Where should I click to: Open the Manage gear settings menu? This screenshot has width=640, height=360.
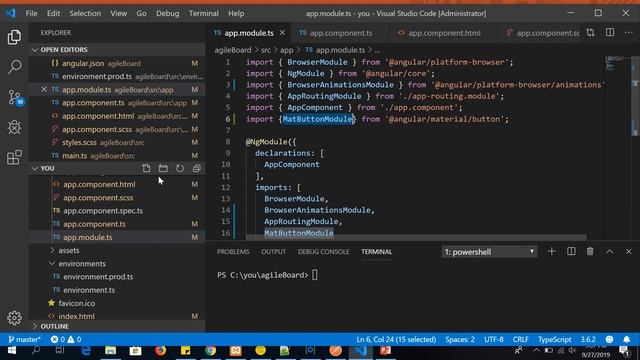pyautogui.click(x=14, y=318)
